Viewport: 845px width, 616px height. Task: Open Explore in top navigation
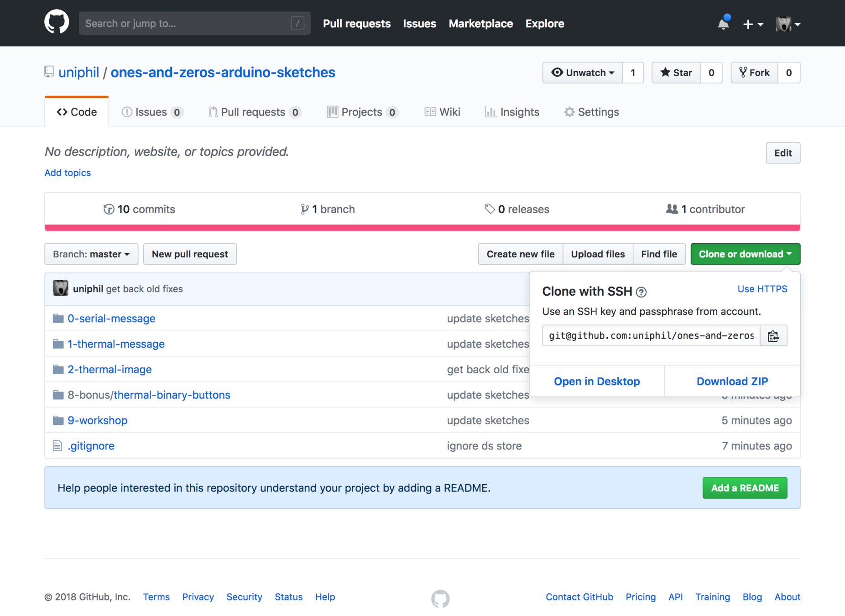[x=545, y=24]
